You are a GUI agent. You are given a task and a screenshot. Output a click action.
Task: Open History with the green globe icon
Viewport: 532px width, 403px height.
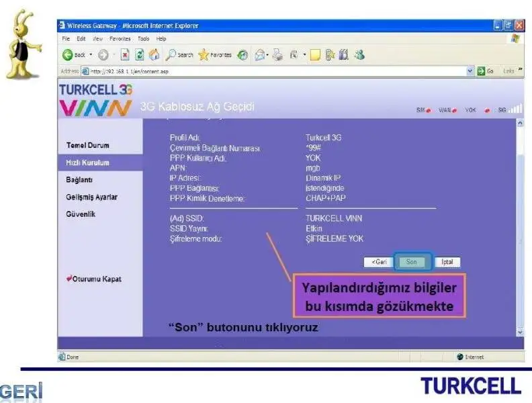coord(242,54)
